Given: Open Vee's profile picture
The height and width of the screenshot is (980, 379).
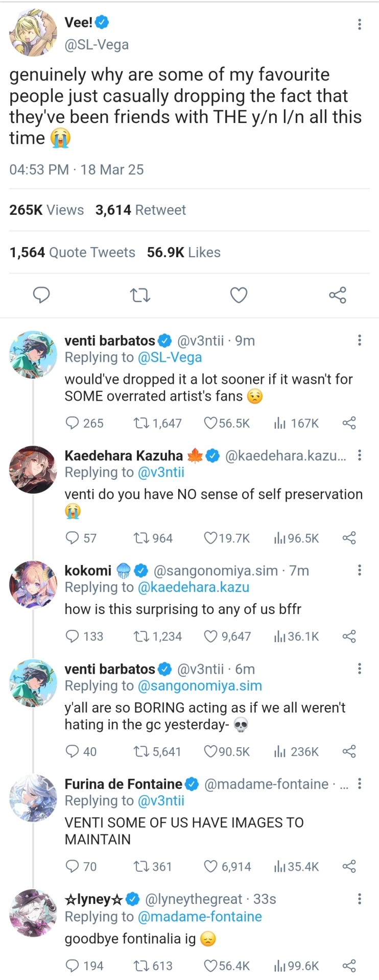Looking at the screenshot, I should pos(33,32).
